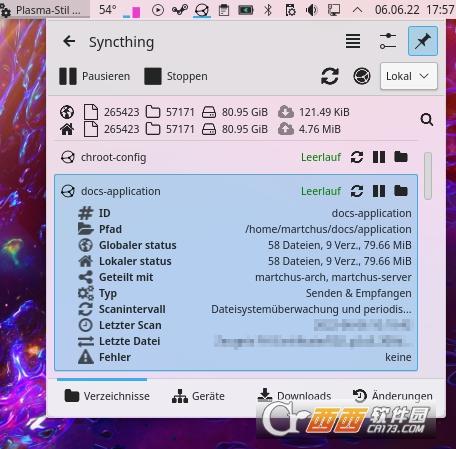Viewport: 456px width, 449px height.
Task: Open the media player tray icon
Action: 158,10
